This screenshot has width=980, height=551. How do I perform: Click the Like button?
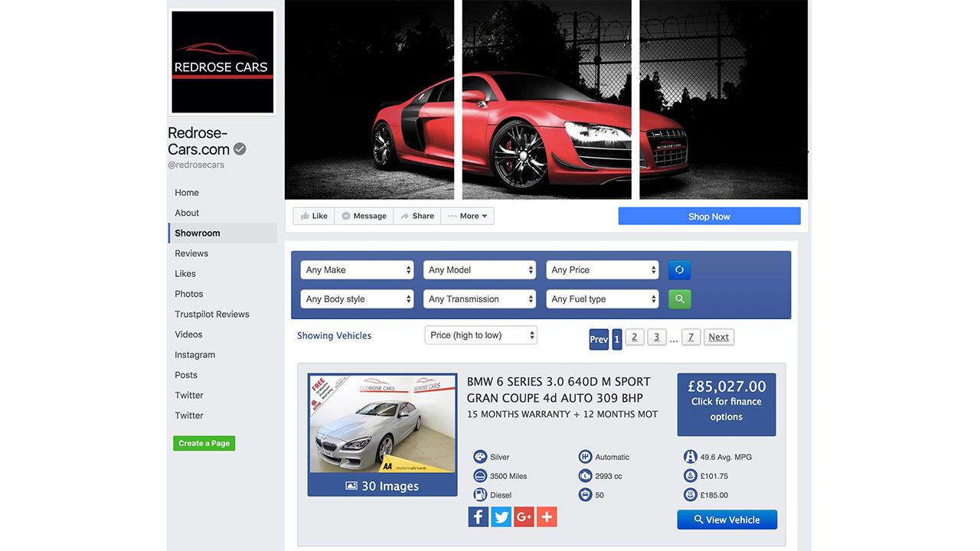[313, 216]
